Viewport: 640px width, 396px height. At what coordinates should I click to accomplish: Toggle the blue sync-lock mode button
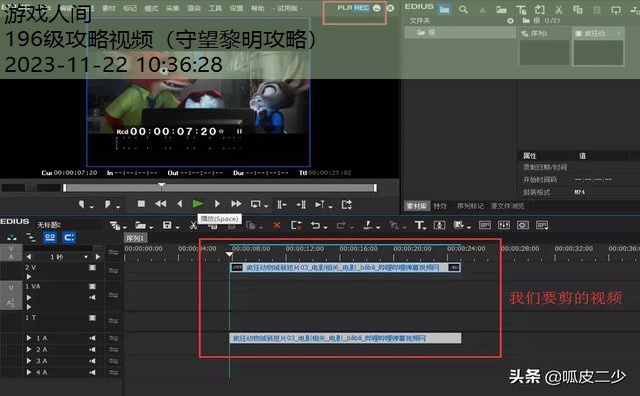(50, 237)
